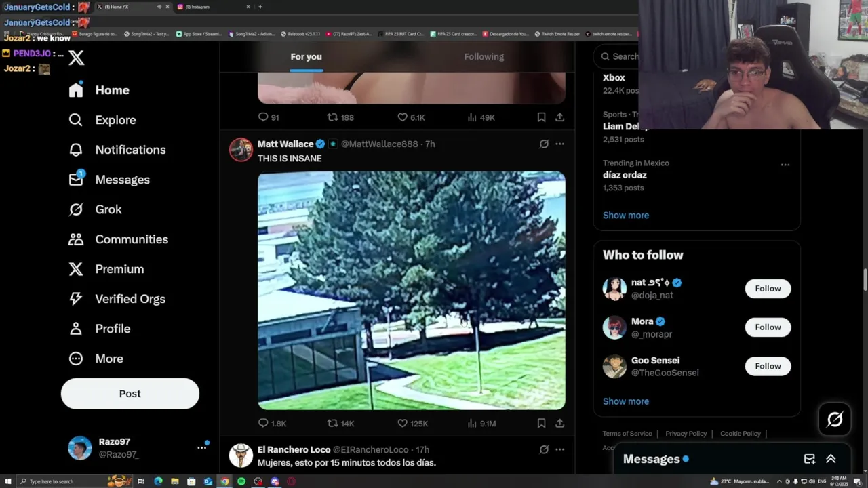The width and height of the screenshot is (868, 488).
Task: Bookmark the post with 49K views
Action: click(x=541, y=117)
